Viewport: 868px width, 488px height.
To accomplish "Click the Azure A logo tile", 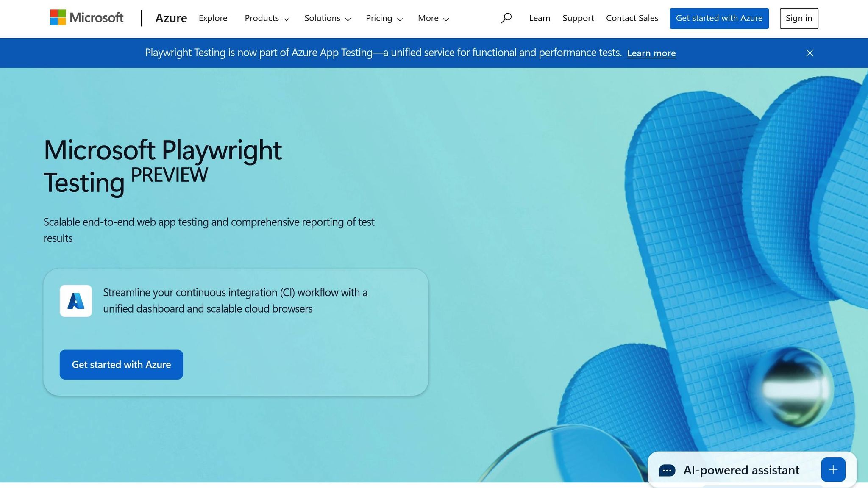I will click(76, 301).
